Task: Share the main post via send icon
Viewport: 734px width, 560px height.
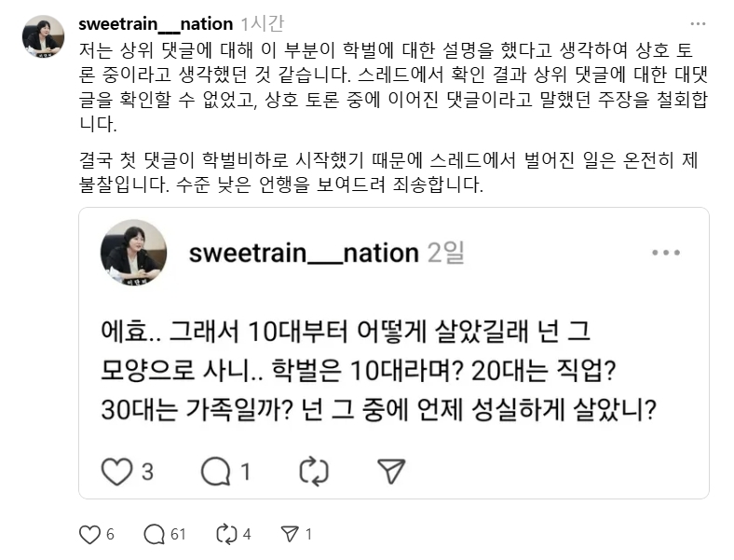Action: [x=290, y=534]
